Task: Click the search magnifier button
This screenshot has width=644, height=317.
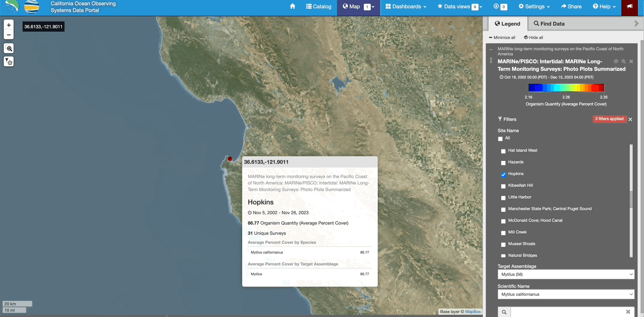Action: click(504, 312)
